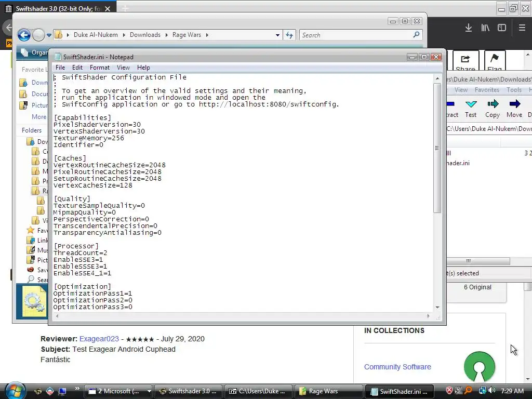This screenshot has width=532, height=399.
Task: Click the Organize button in Explorer
Action: (x=34, y=52)
